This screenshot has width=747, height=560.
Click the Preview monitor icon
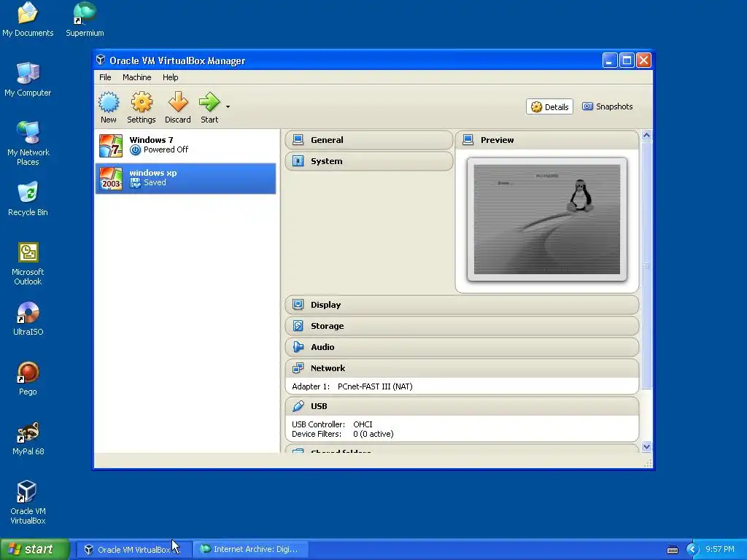click(468, 140)
